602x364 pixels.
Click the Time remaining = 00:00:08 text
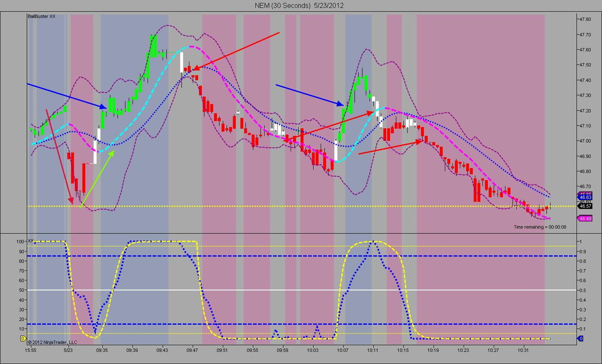coord(540,227)
